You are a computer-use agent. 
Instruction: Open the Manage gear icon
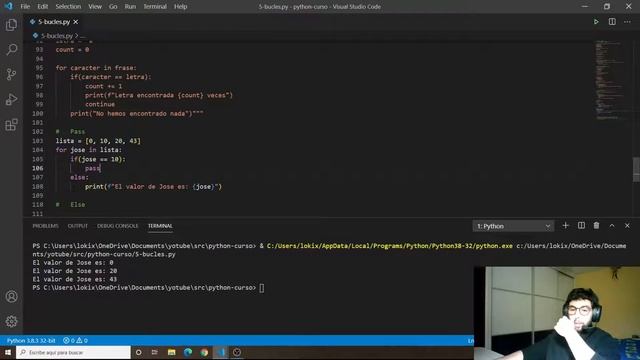click(x=11, y=321)
